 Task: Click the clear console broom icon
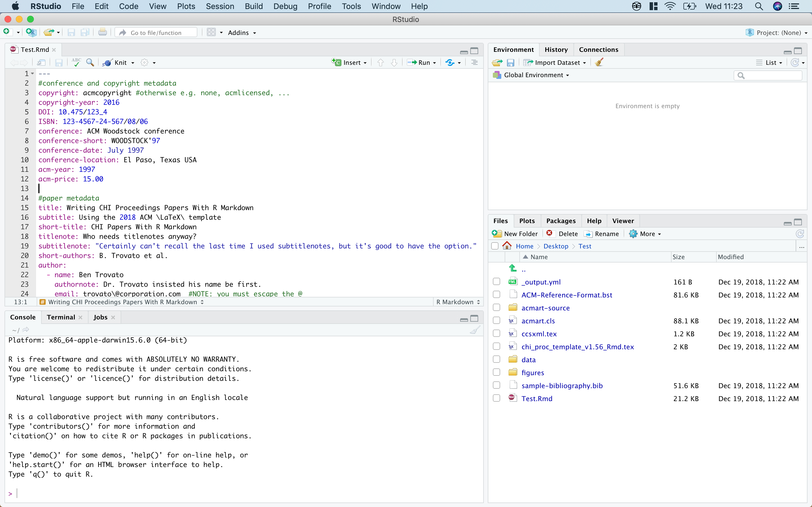475,330
